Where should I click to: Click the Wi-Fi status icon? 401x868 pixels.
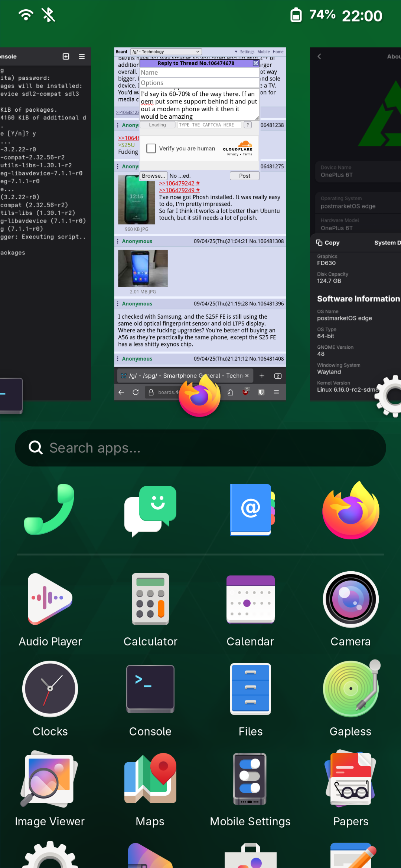point(26,15)
